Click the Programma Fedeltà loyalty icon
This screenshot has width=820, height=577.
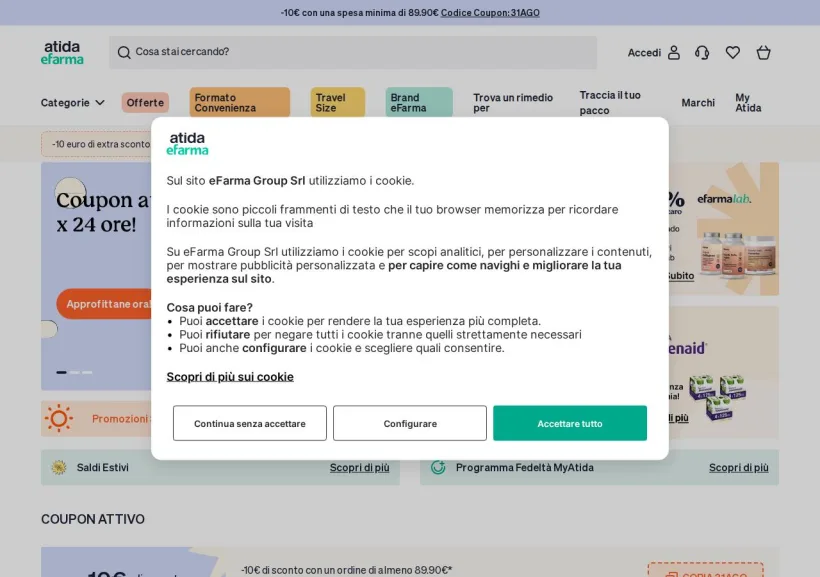[438, 467]
